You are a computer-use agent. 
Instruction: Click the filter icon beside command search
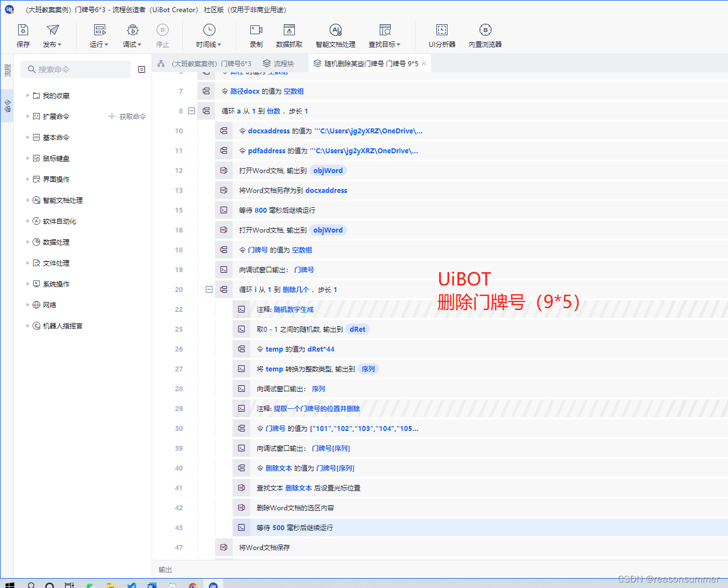click(x=142, y=69)
